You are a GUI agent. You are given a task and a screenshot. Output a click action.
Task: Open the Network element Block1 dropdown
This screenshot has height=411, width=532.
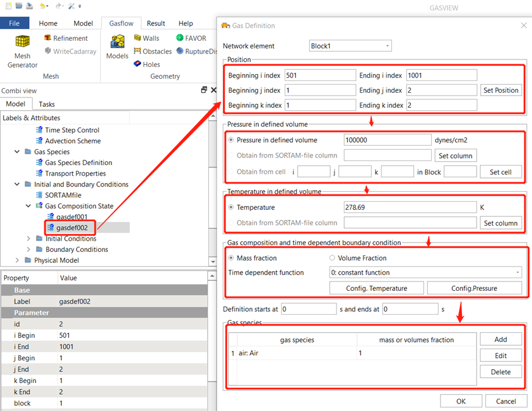pyautogui.click(x=350, y=46)
